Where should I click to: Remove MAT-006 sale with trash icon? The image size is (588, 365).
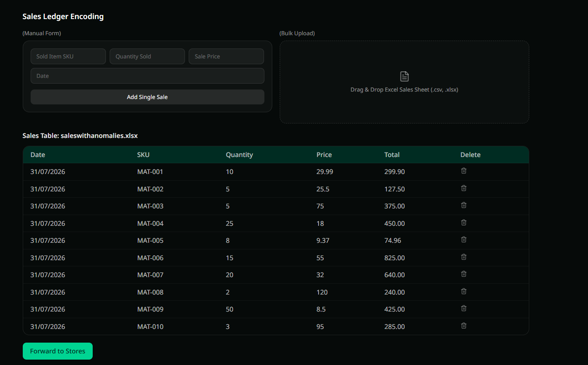464,257
